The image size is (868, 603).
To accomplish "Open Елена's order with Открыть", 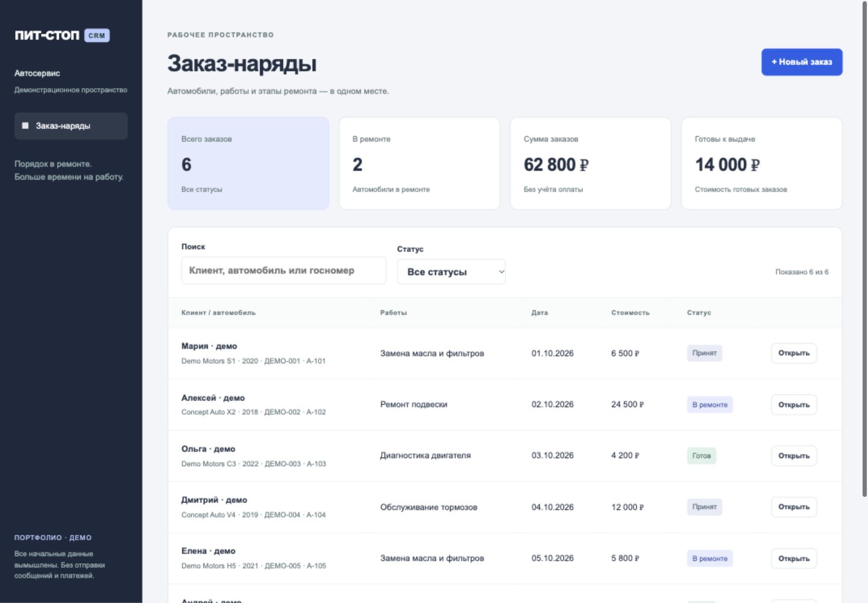I will pos(794,558).
